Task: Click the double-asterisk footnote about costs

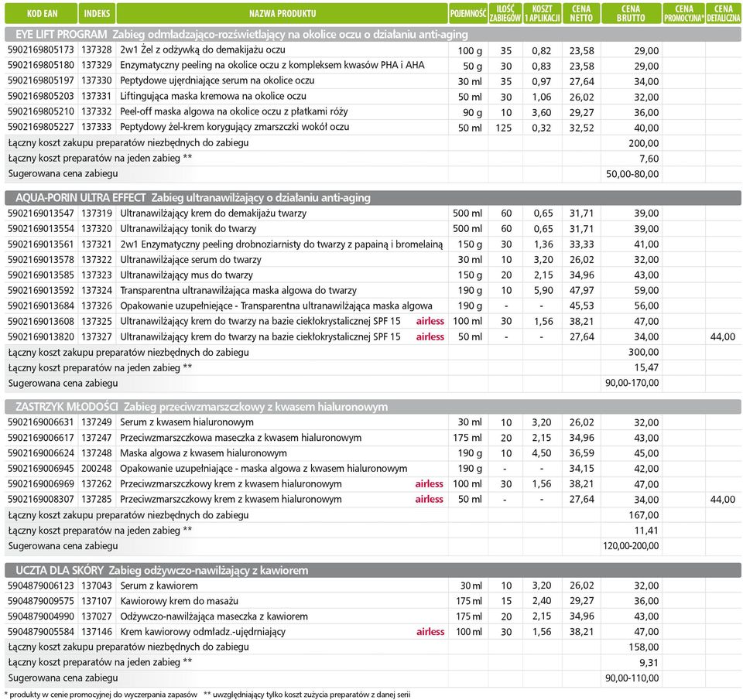Action: pos(307,695)
